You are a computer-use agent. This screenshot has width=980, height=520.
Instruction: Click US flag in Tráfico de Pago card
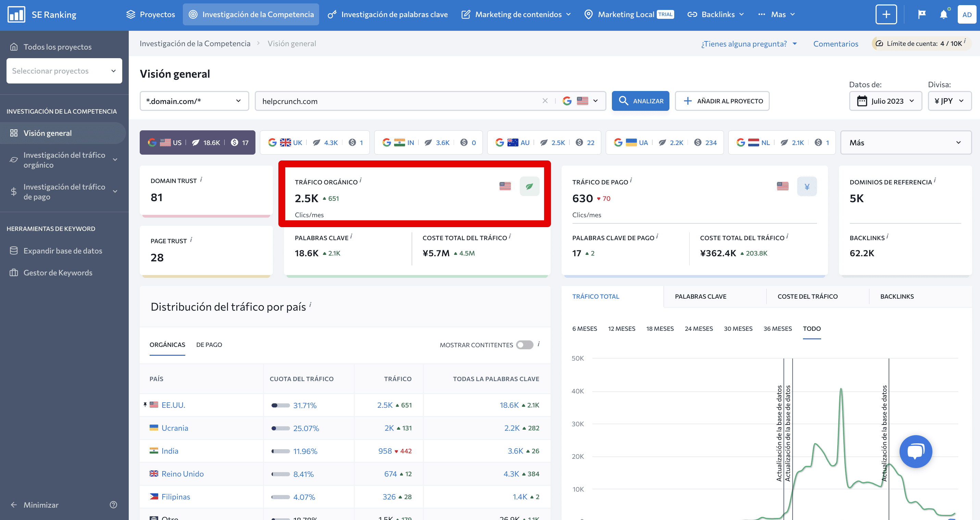click(x=782, y=186)
